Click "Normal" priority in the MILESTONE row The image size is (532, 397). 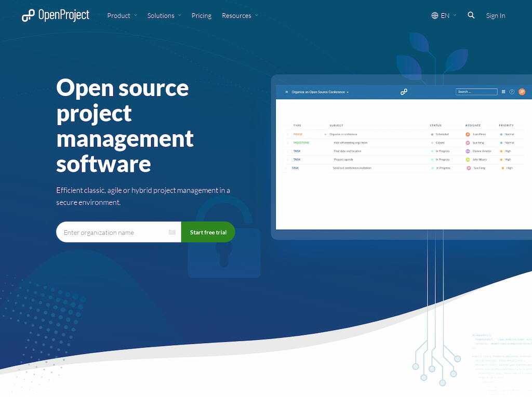510,143
